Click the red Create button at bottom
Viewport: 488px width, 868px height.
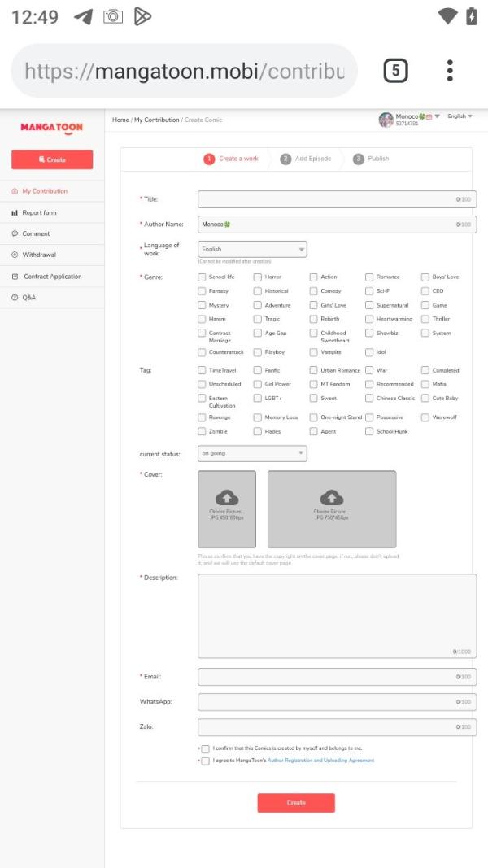pos(296,803)
